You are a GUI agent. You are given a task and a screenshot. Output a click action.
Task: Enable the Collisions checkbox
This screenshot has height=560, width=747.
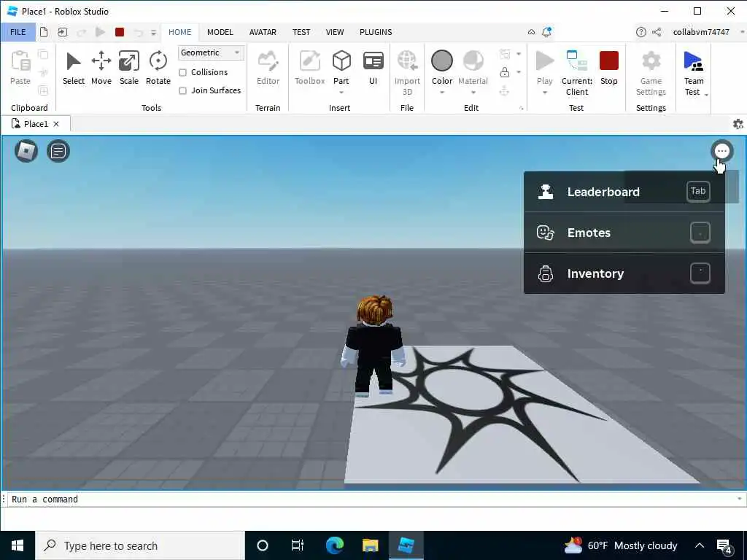point(182,72)
